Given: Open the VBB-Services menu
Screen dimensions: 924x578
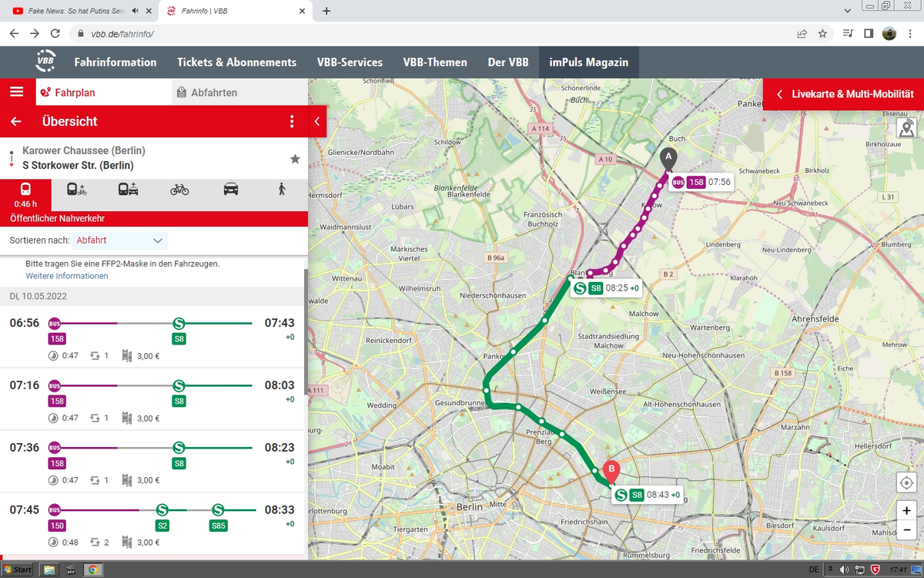Looking at the screenshot, I should (x=350, y=62).
